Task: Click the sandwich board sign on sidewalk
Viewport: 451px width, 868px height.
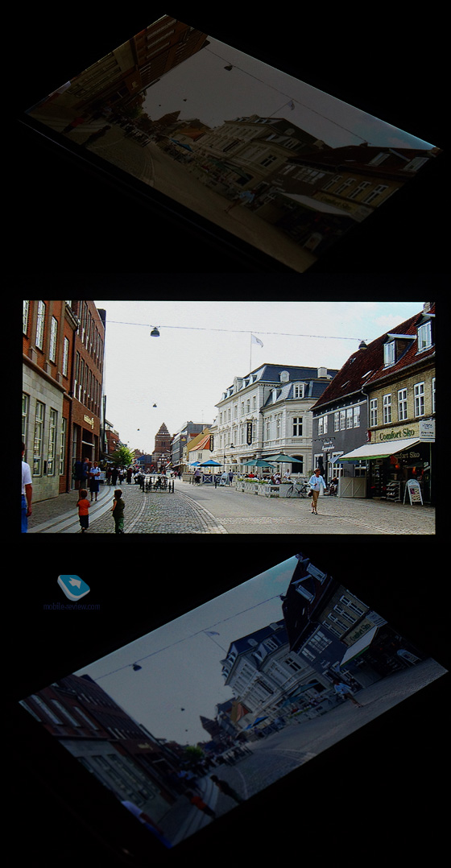Action: [x=413, y=492]
